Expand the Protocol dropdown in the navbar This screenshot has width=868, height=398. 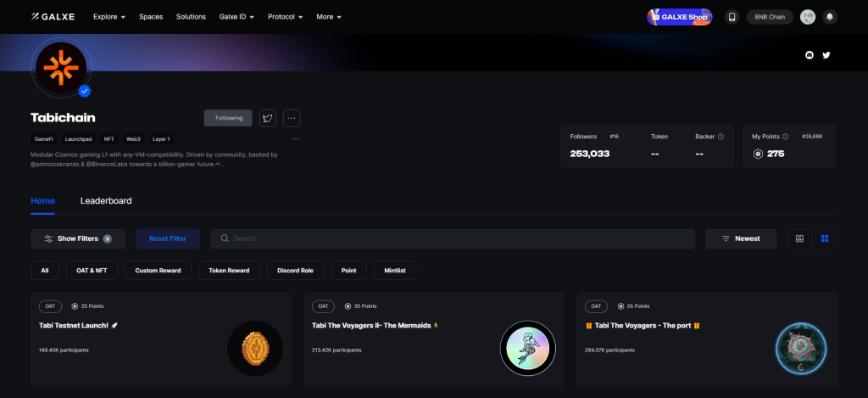click(x=287, y=17)
